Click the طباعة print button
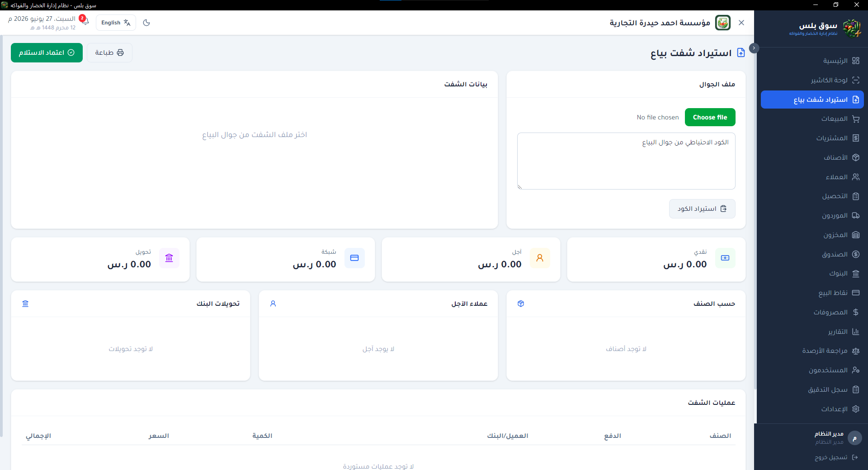 [x=109, y=52]
